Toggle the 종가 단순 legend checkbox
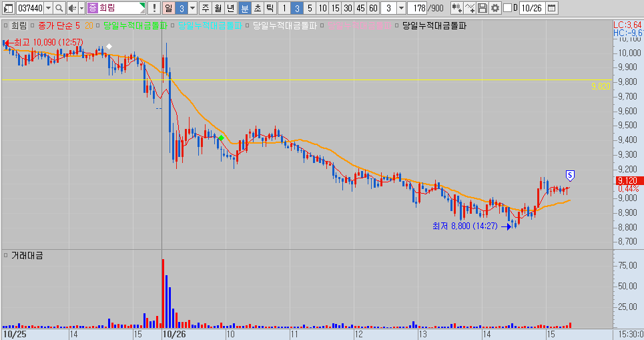The image size is (644, 340). [x=33, y=25]
